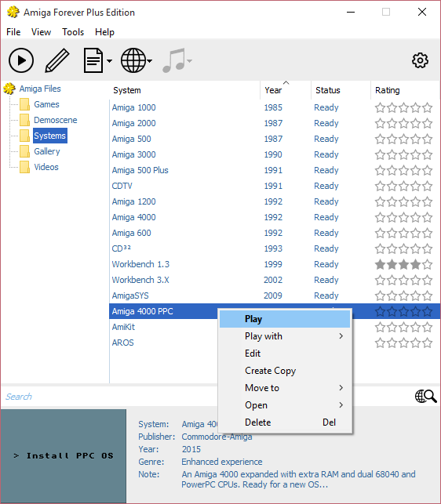Choose Create Copy in context menu

click(x=285, y=371)
